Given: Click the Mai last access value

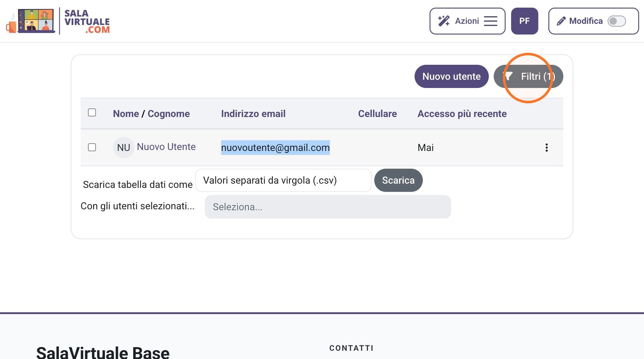Looking at the screenshot, I should [x=426, y=148].
